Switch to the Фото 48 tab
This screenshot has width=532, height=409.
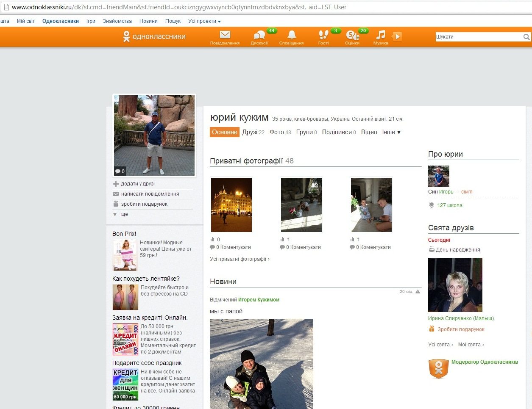pos(280,132)
